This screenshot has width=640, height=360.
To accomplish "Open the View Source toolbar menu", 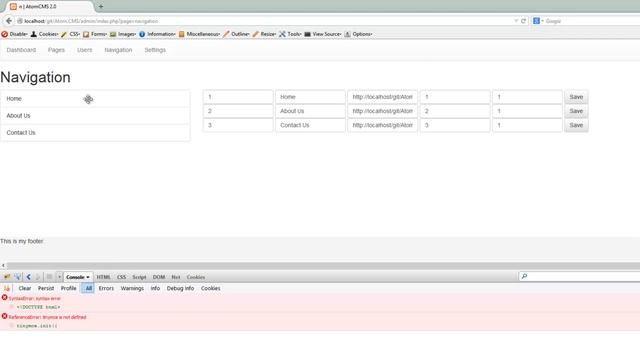I will 323,34.
